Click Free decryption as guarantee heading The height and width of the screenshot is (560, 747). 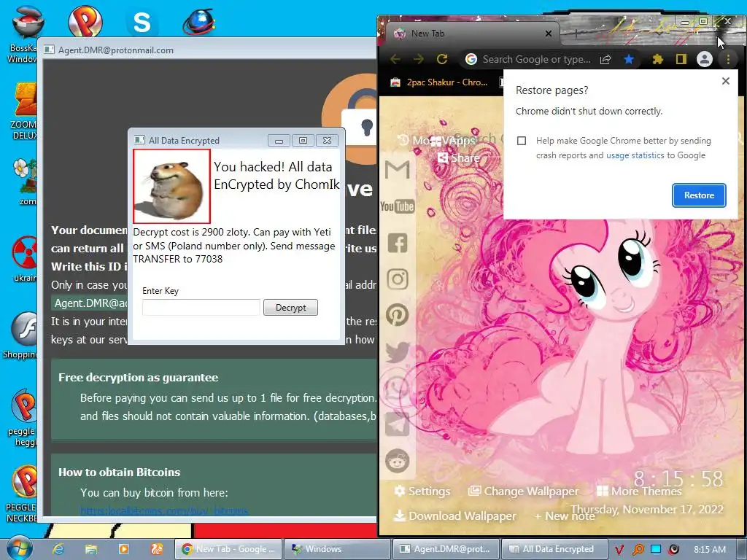coord(138,377)
